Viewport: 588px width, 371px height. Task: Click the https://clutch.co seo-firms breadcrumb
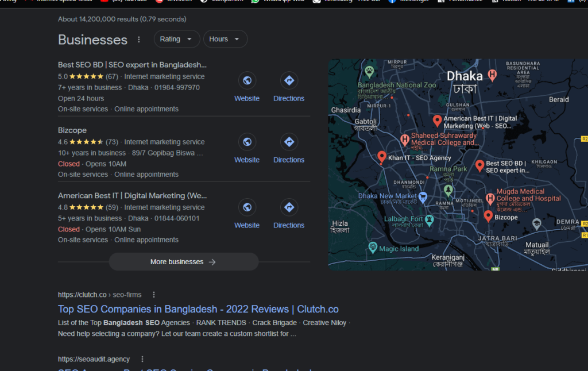(99, 295)
